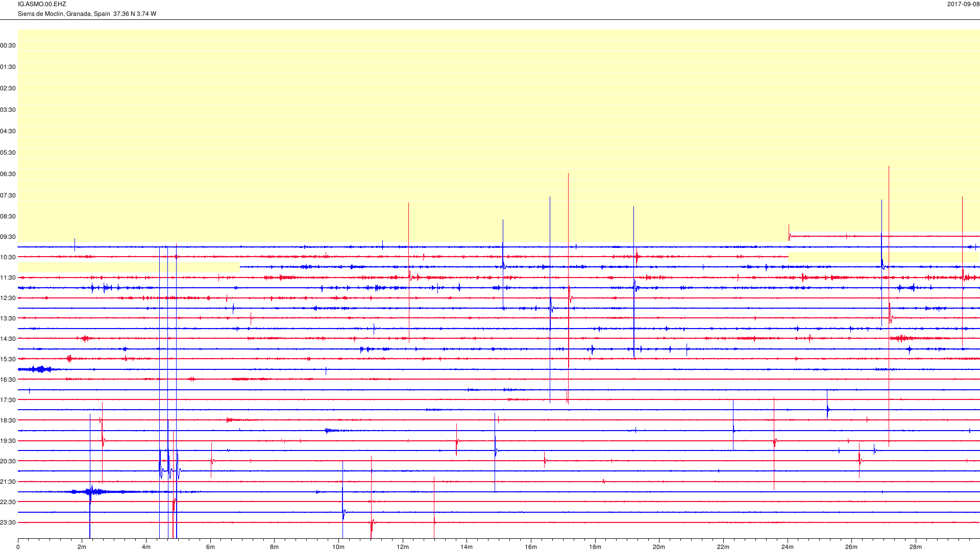Select the 02:30 time row label
980x551 pixels.
click(x=8, y=88)
